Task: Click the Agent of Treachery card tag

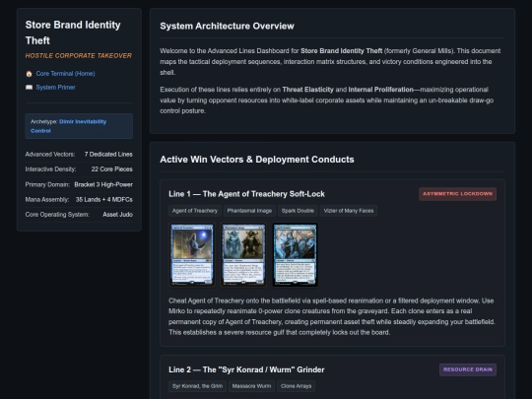Action: pyautogui.click(x=195, y=211)
